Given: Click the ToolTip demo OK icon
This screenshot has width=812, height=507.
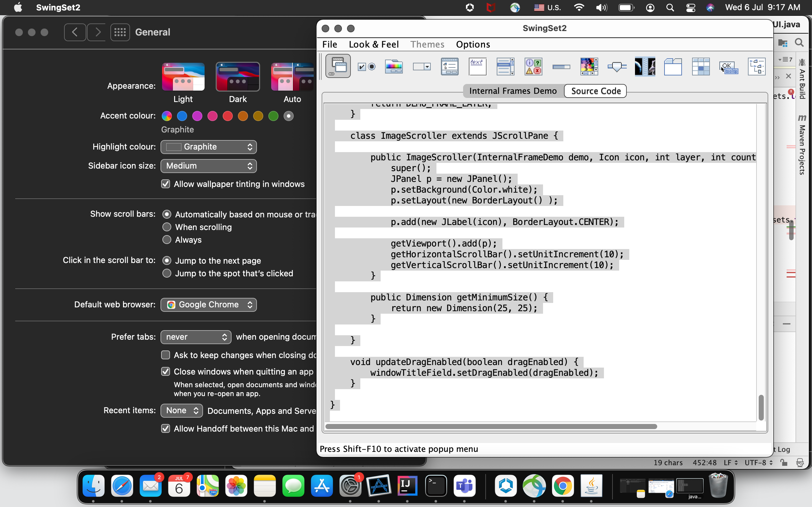Looking at the screenshot, I should coord(729,67).
